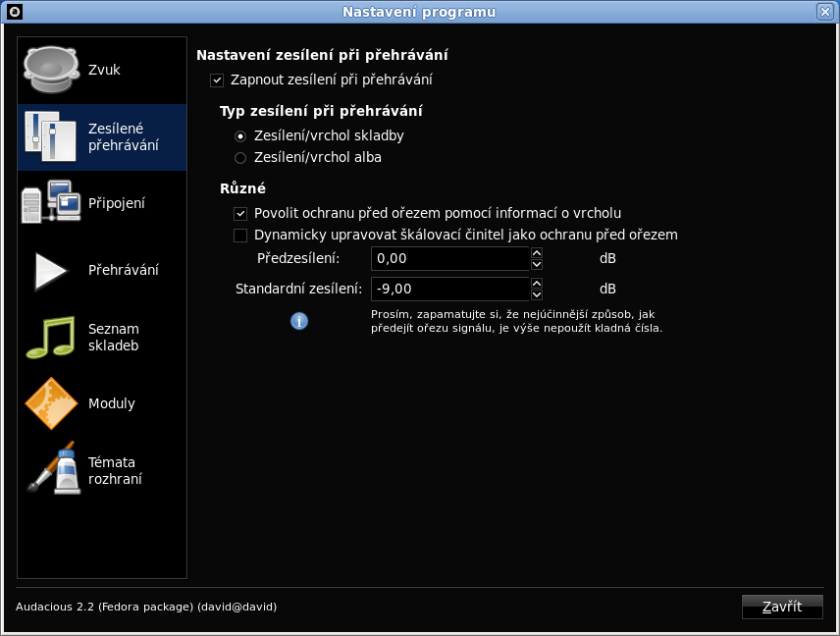Viewport: 840px width, 636px height.
Task: Switch to the Seznam skladeb category label
Action: coord(114,337)
